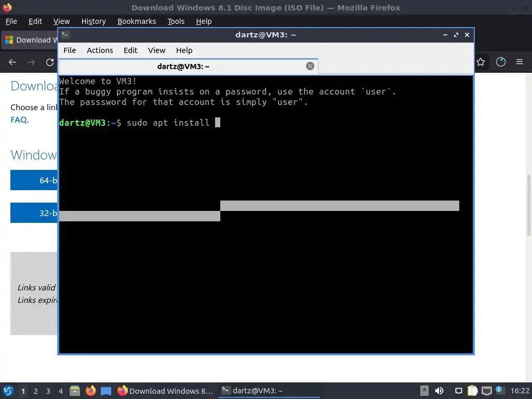
Task: Open the network monitor tray icon
Action: click(x=486, y=391)
